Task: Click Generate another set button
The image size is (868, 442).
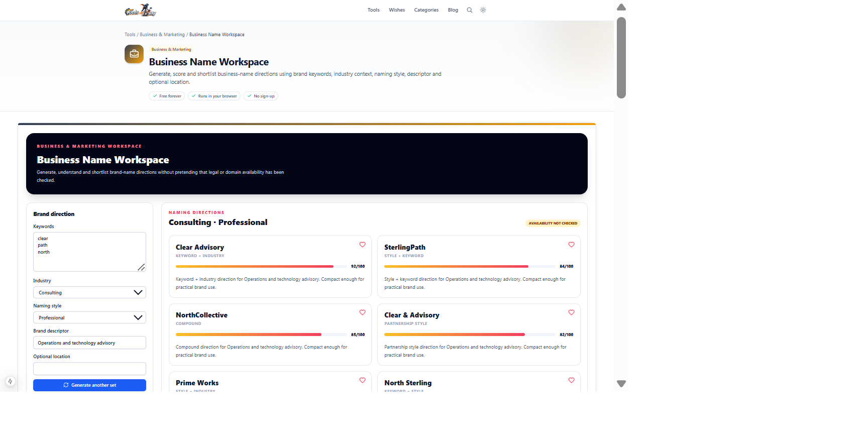Action: (89, 385)
